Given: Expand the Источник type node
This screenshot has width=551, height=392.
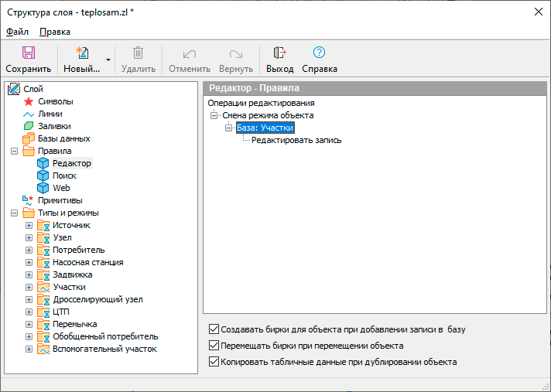Looking at the screenshot, I should (29, 225).
